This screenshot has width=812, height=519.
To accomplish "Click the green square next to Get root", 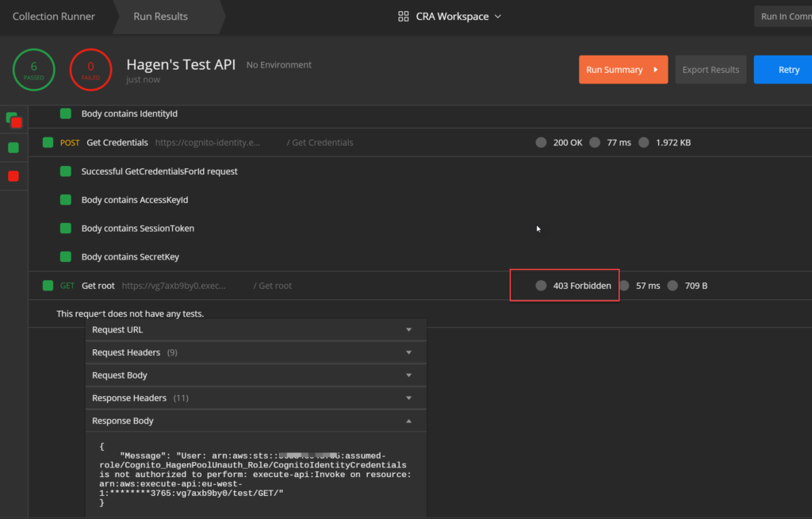I will 48,286.
